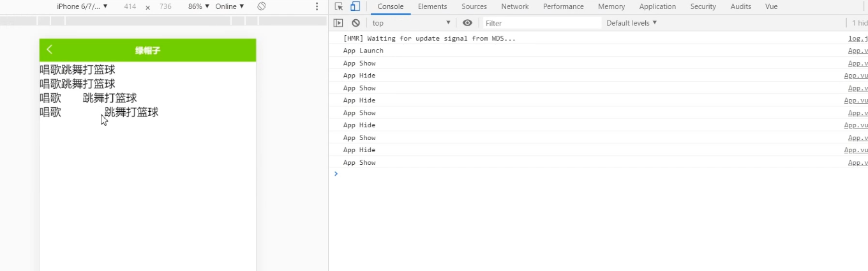The width and height of the screenshot is (868, 271).
Task: Click the 736 height field
Action: tap(165, 6)
